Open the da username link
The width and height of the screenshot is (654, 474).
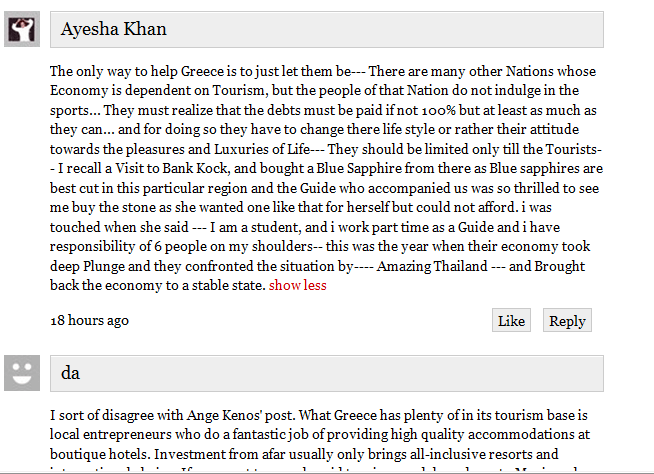tap(70, 373)
